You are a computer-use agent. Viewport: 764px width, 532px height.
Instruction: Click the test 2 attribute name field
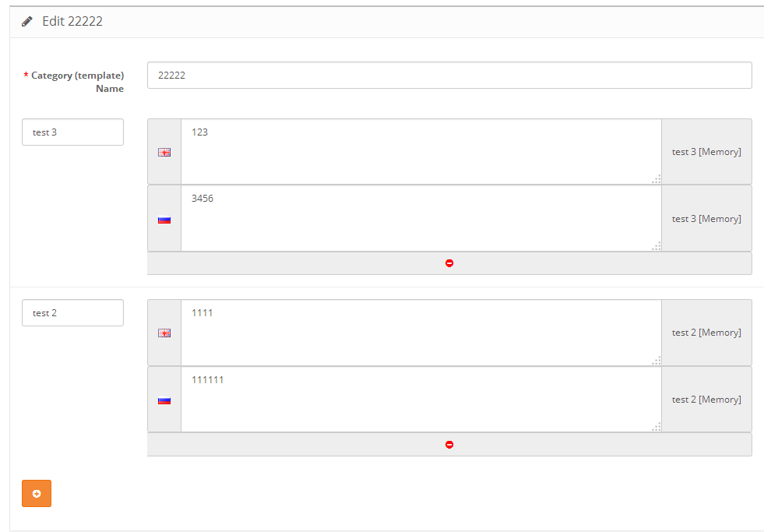[x=72, y=313]
